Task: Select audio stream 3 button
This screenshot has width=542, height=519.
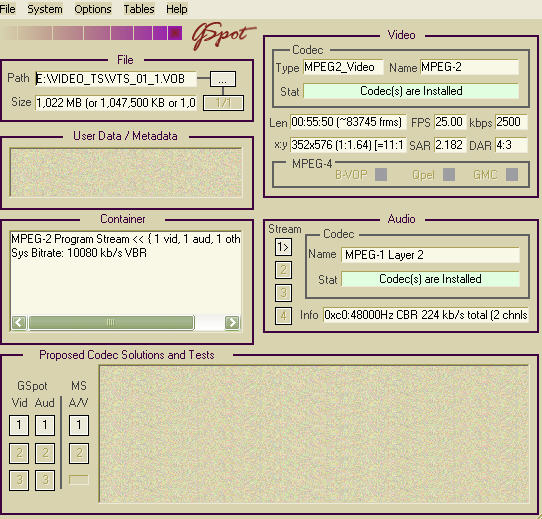Action: click(x=283, y=293)
